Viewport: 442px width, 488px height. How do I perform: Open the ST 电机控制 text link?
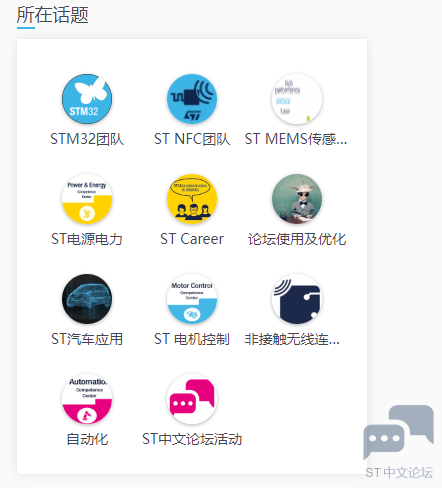[x=192, y=339]
